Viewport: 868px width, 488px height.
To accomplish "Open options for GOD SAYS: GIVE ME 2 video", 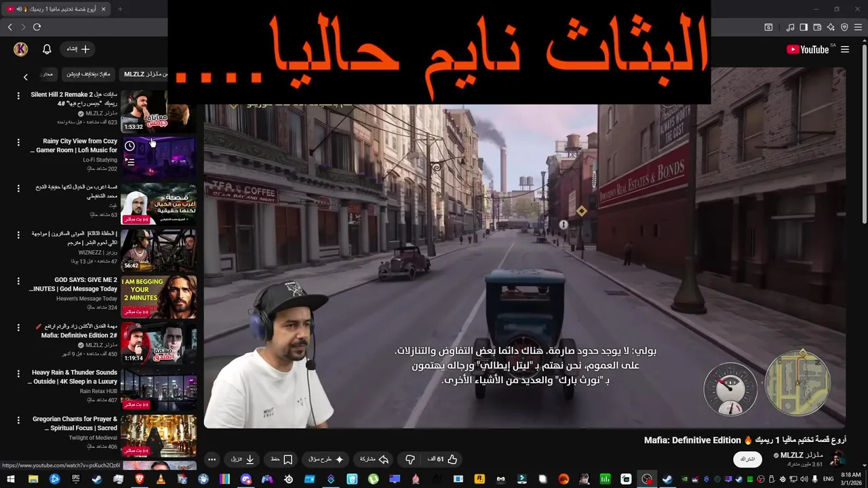I will tap(18, 281).
